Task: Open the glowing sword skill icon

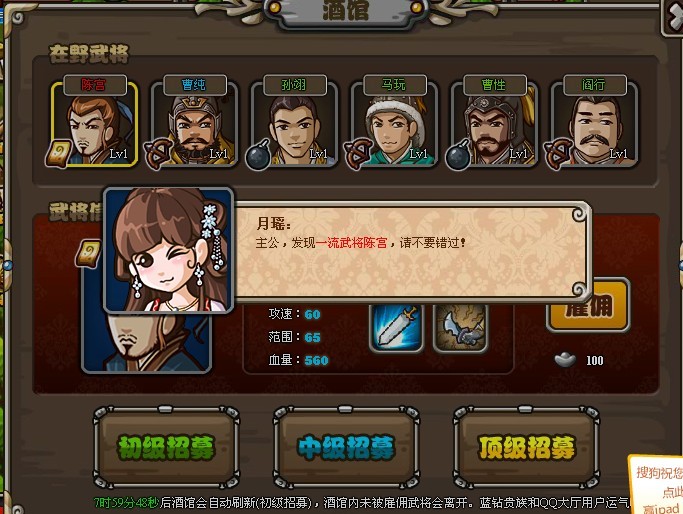Action: coord(396,328)
